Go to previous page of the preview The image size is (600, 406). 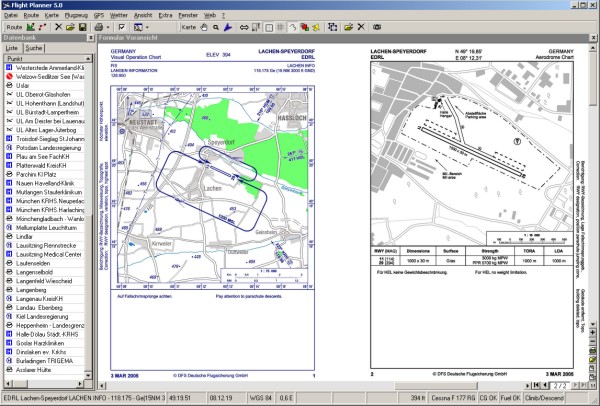coord(545,385)
